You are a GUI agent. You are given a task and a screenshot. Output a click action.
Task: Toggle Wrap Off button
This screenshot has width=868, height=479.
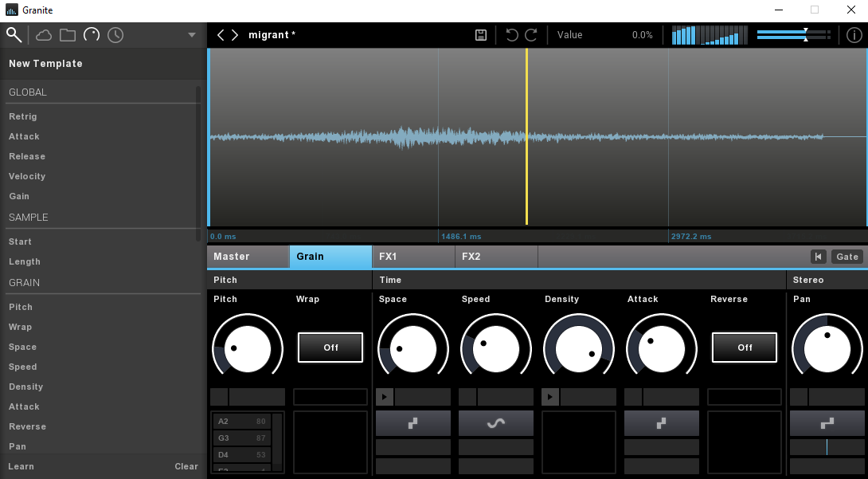(330, 347)
